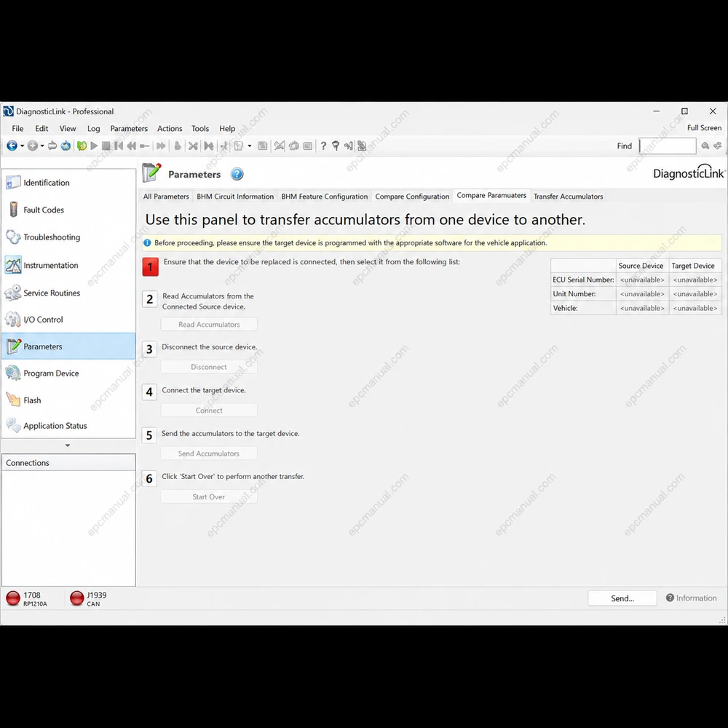
Task: Select Program Device in the sidebar
Action: (68, 373)
